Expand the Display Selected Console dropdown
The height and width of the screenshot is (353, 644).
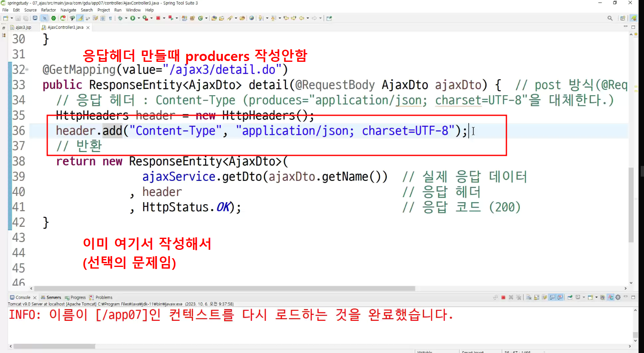pyautogui.click(x=584, y=297)
